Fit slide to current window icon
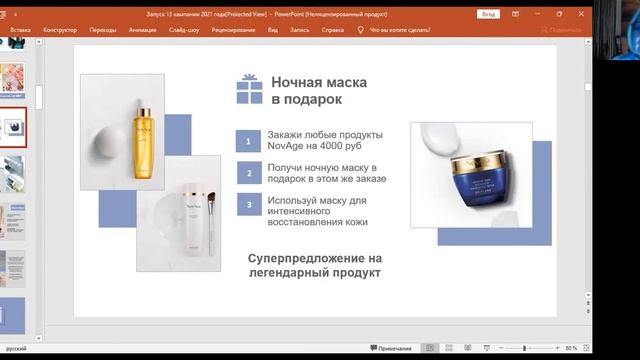This screenshot has height=360, width=640. (587, 348)
